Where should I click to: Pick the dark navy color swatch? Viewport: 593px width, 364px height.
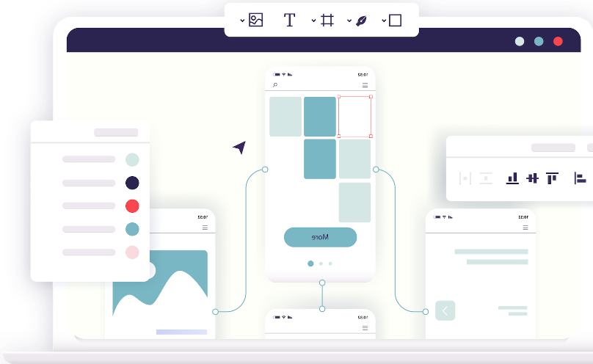click(132, 183)
